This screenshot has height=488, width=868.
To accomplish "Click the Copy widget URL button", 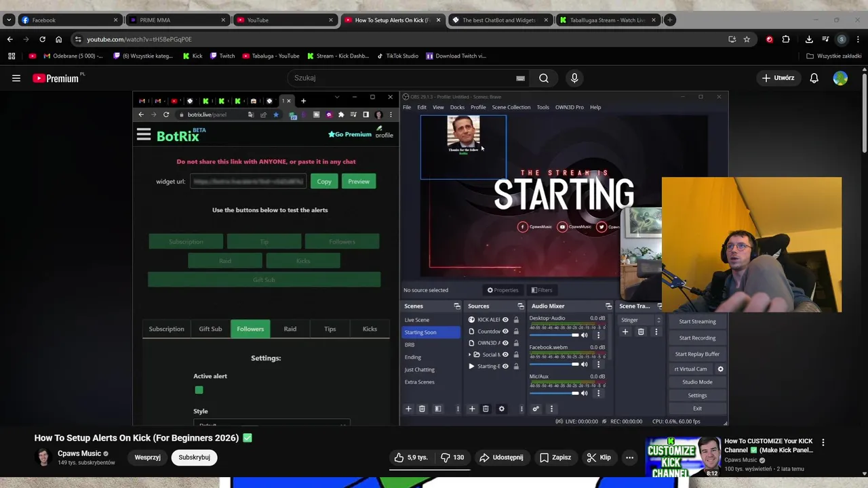I will click(324, 181).
